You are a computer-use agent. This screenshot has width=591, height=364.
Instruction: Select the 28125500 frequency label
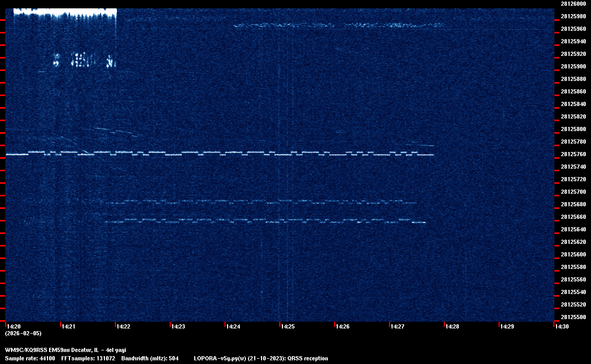click(573, 317)
